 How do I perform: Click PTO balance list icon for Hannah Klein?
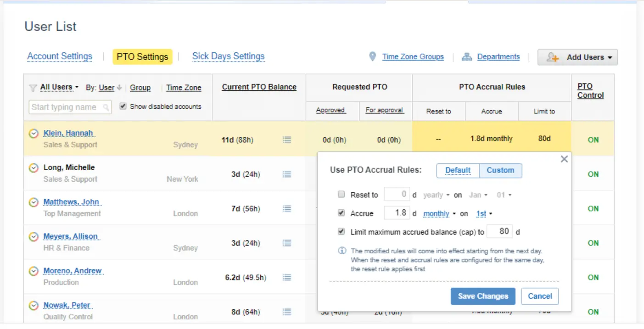point(287,140)
